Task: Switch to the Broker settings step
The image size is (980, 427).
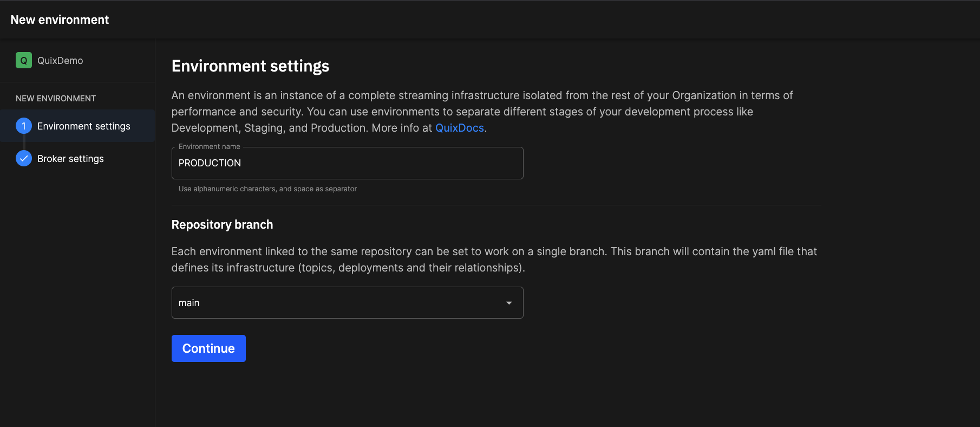Action: (70, 159)
